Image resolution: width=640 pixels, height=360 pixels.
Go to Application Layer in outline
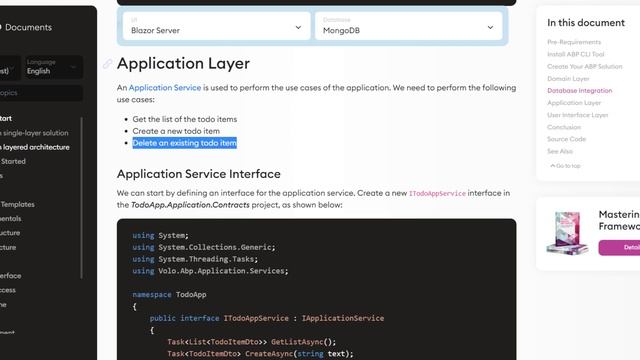pos(574,103)
